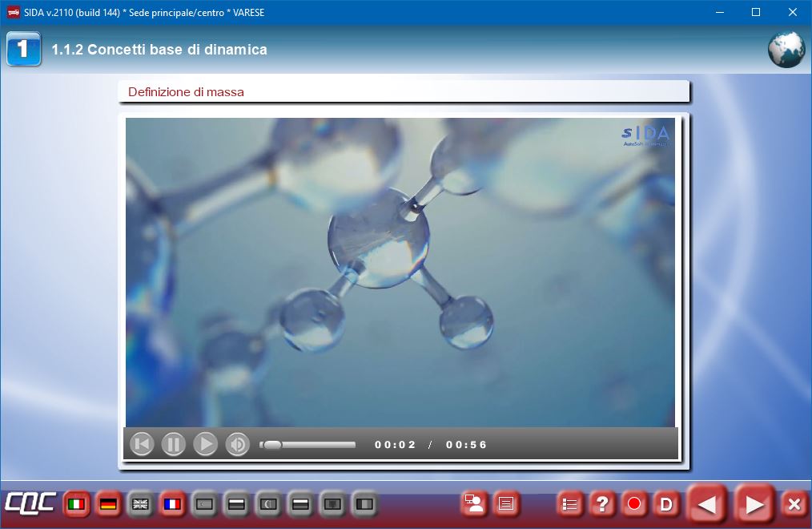
Task: Click the globe icon in header
Action: pos(786,50)
